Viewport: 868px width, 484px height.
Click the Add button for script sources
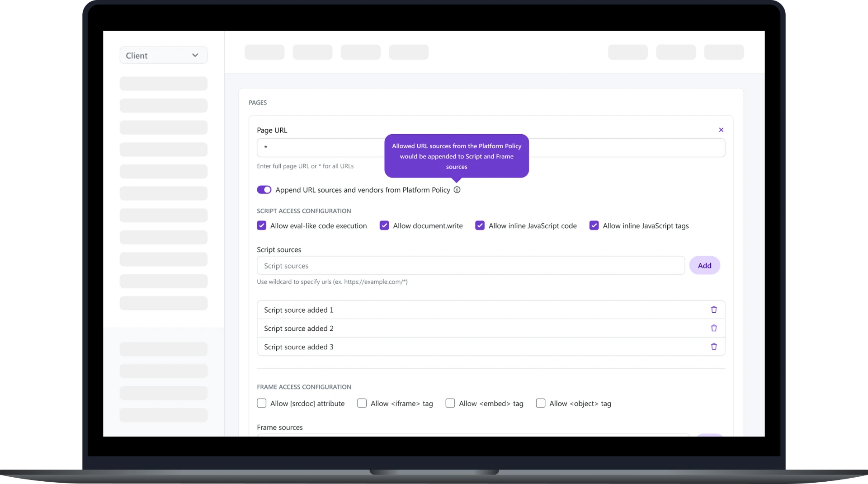pos(704,265)
